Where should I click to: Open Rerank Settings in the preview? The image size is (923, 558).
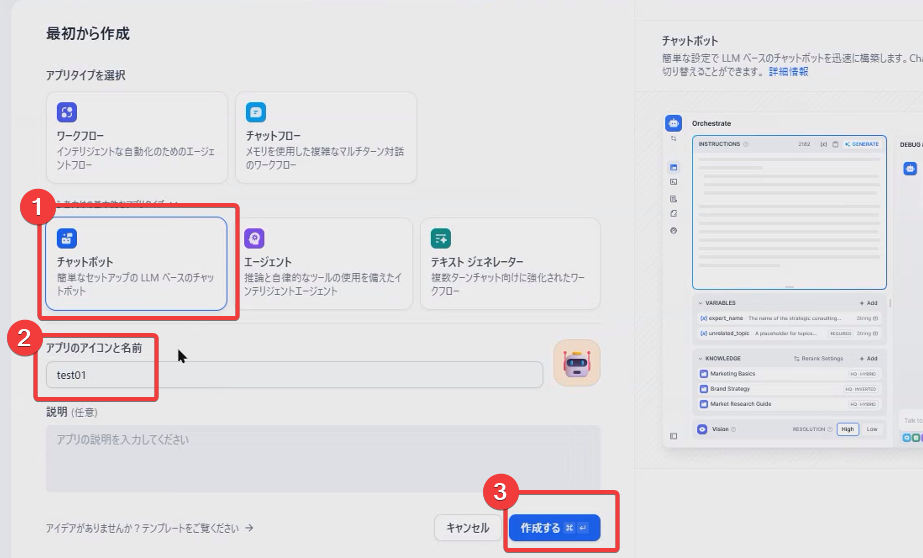point(817,358)
